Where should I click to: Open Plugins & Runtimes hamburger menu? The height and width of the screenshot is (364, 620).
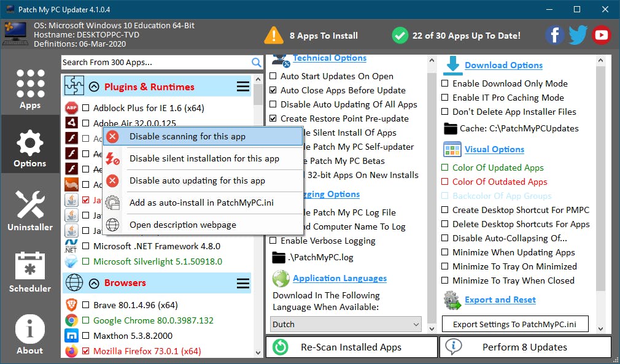242,87
